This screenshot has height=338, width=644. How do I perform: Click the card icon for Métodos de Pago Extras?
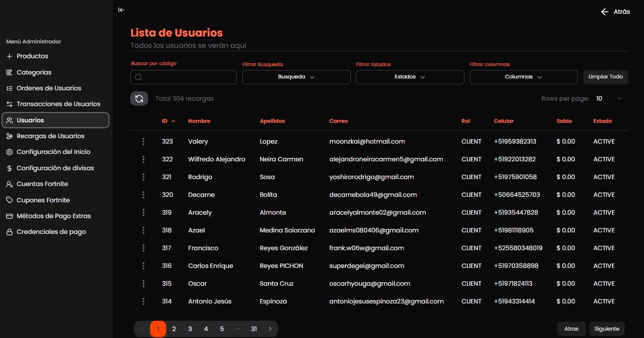click(x=9, y=216)
